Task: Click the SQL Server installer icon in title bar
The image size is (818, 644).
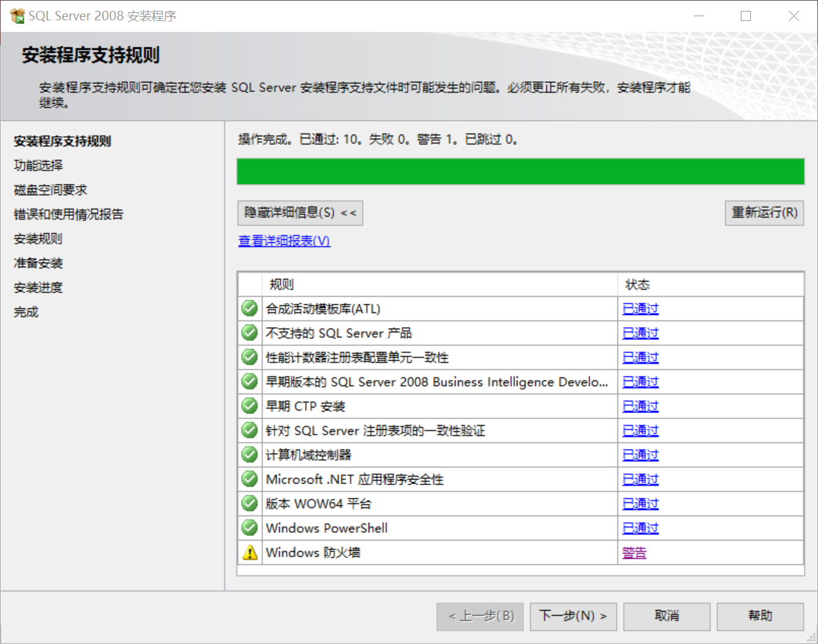Action: 16,15
